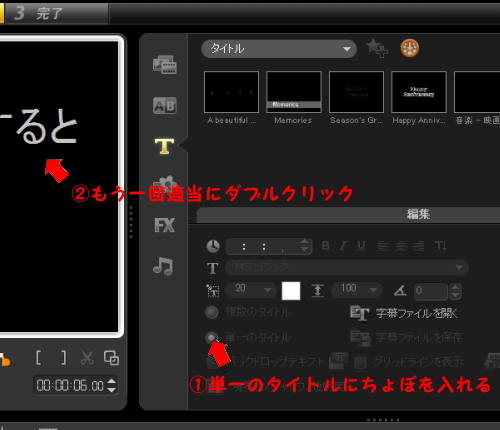Open the font size 20 dropdown

(x=251, y=290)
